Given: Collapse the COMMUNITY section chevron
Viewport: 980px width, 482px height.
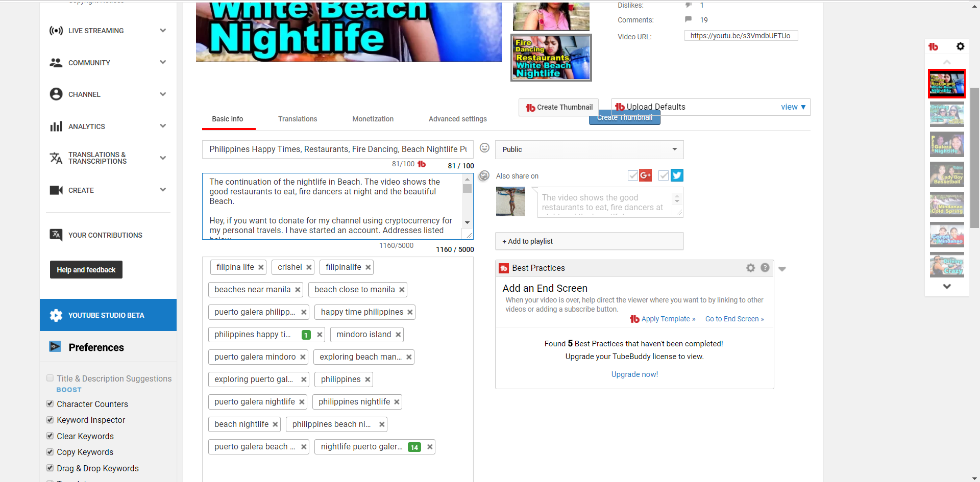Looking at the screenshot, I should 163,62.
